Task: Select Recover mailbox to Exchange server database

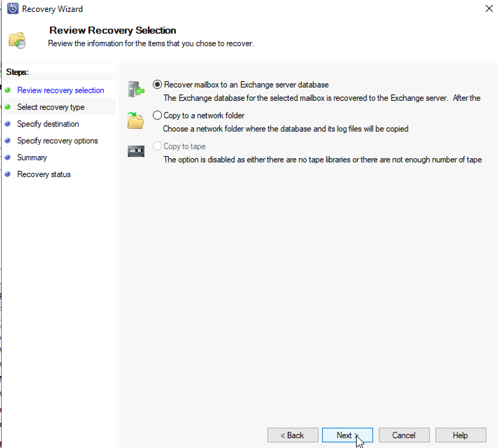Action: coord(157,85)
